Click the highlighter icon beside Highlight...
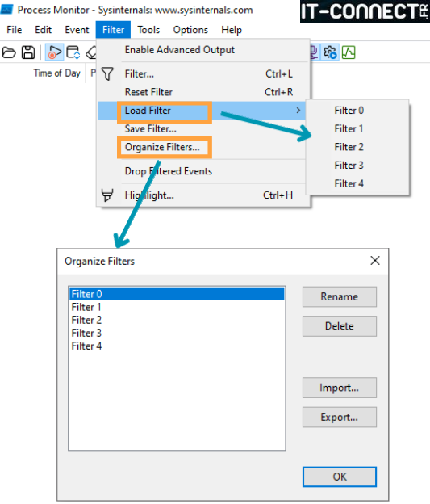The width and height of the screenshot is (430, 504). [x=107, y=195]
